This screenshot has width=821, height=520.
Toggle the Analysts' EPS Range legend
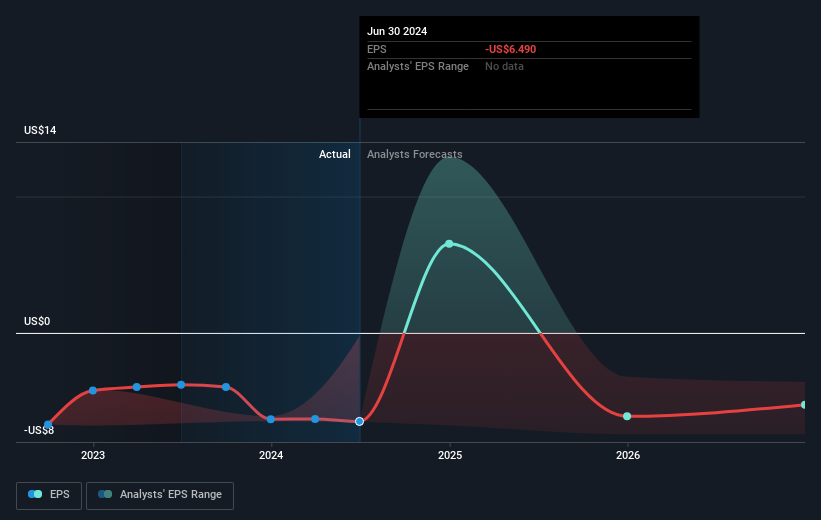pos(160,495)
